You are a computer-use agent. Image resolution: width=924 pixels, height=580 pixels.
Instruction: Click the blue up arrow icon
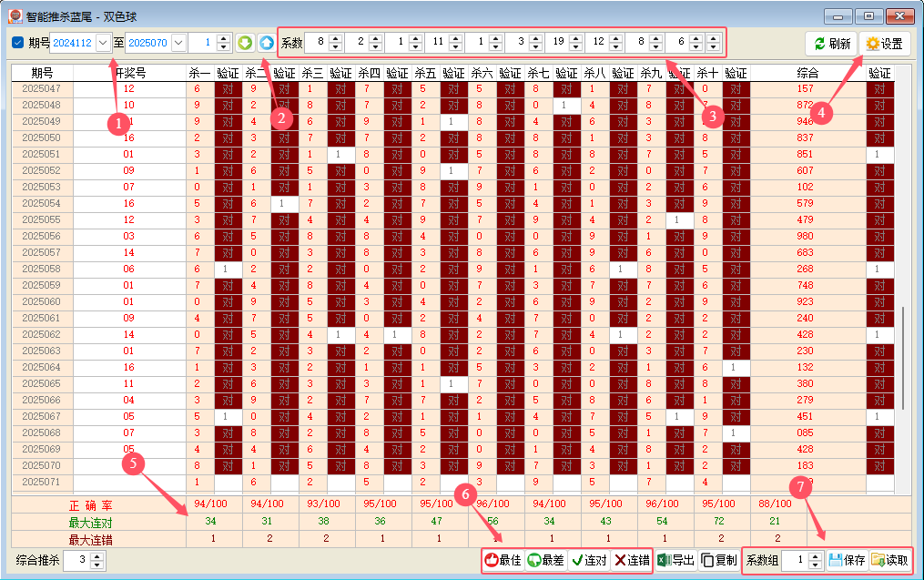(266, 43)
